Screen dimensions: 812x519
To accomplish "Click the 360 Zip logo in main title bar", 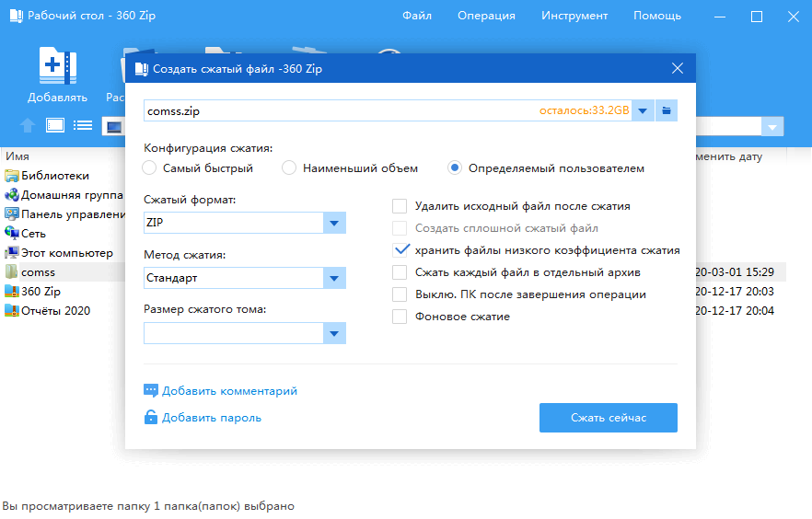I will coord(16,16).
